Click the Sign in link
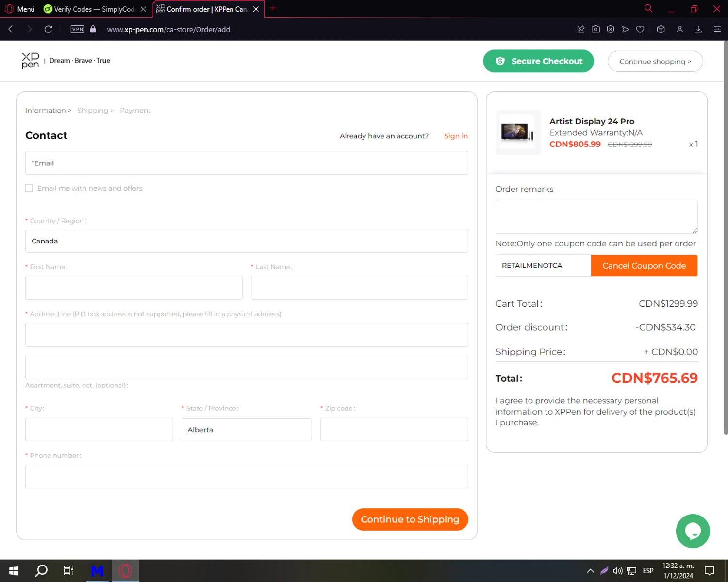The width and height of the screenshot is (728, 582). click(x=456, y=136)
